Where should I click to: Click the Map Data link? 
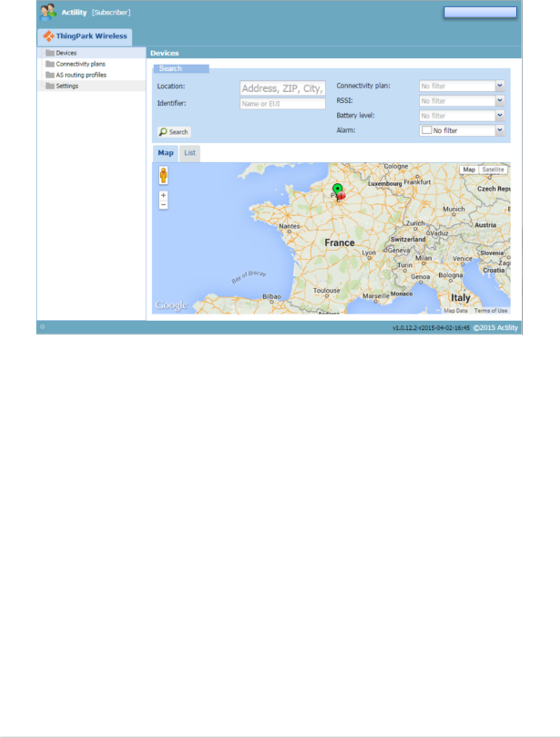pos(455,311)
